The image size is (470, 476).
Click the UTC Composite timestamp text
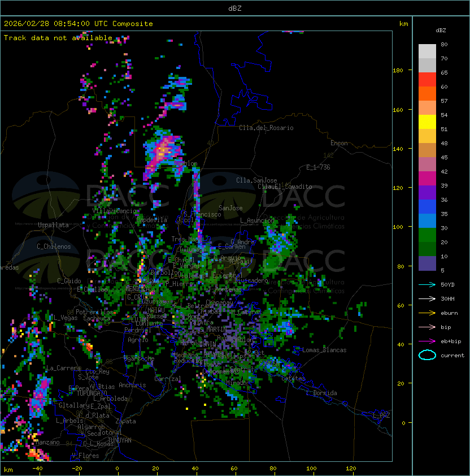click(79, 24)
